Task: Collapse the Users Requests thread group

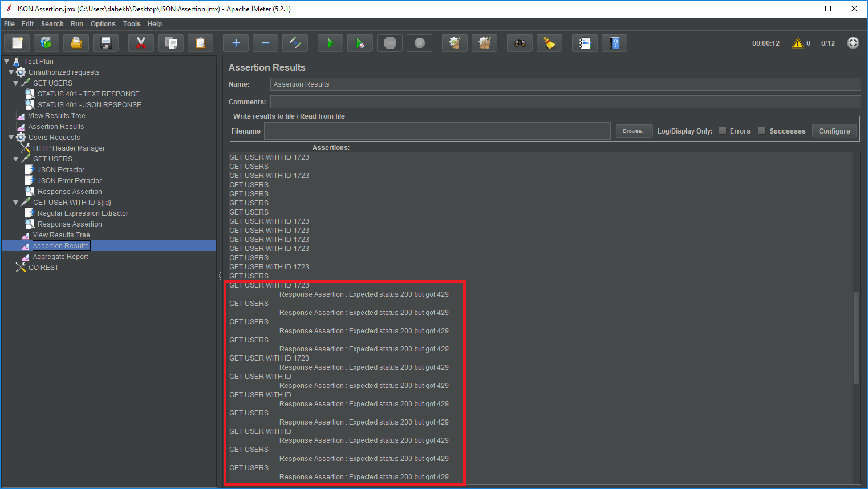Action: tap(11, 138)
